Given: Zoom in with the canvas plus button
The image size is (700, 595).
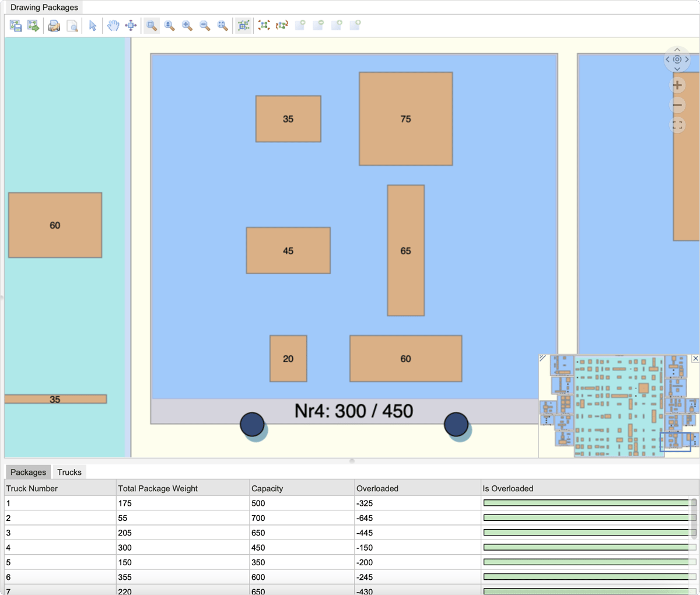Looking at the screenshot, I should coord(677,85).
